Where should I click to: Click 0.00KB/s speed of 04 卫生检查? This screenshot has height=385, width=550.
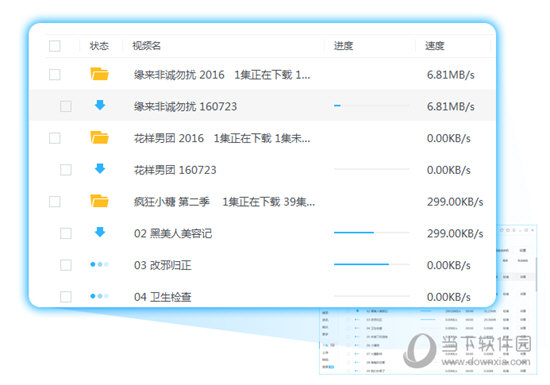[x=449, y=297]
